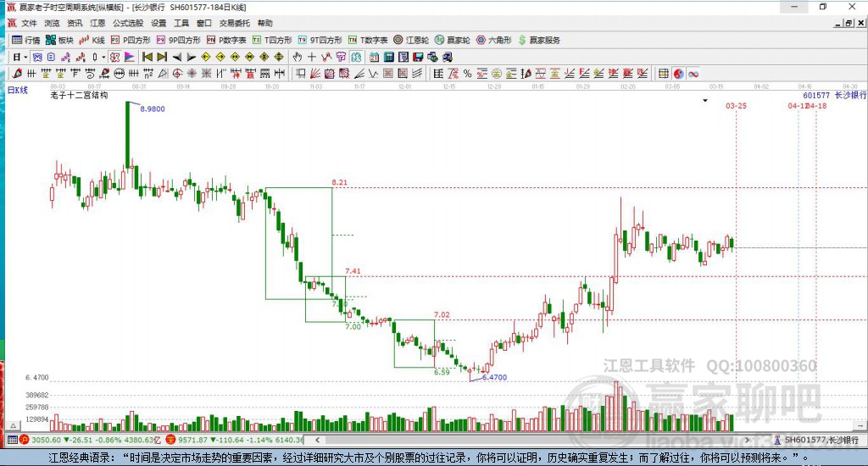Viewport: 868px width, 466px height.
Task: Open the 赢家轮 wheel tool
Action: pos(453,40)
